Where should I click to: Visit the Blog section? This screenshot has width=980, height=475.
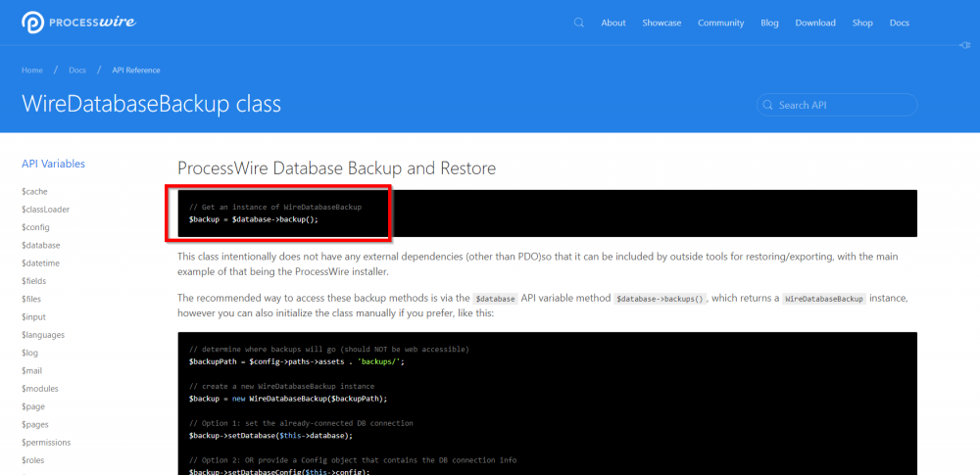pos(769,23)
